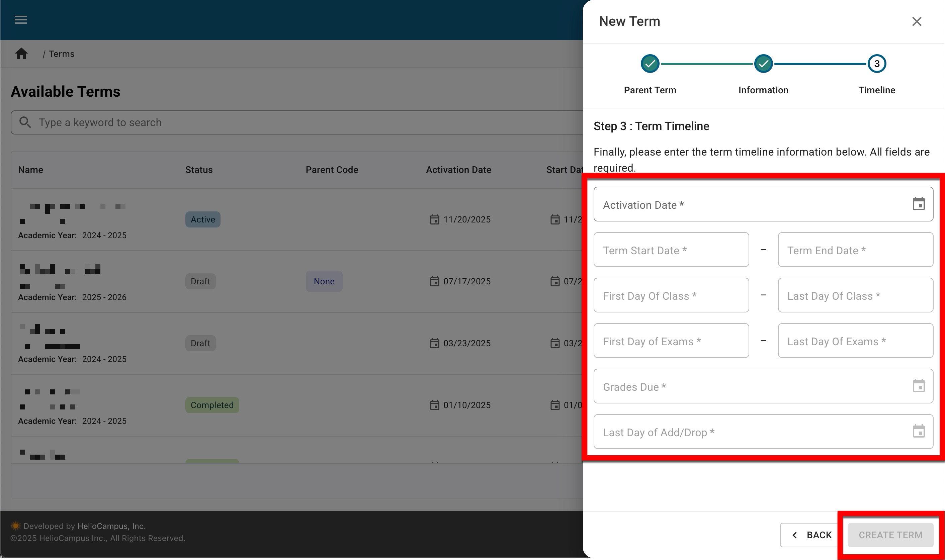Click the home breadcrumb icon
This screenshot has width=945, height=560.
21,54
